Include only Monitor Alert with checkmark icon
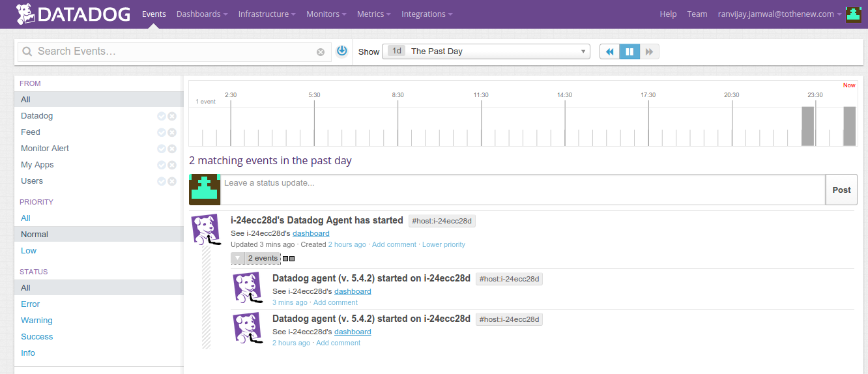The width and height of the screenshot is (868, 374). pyautogui.click(x=162, y=149)
